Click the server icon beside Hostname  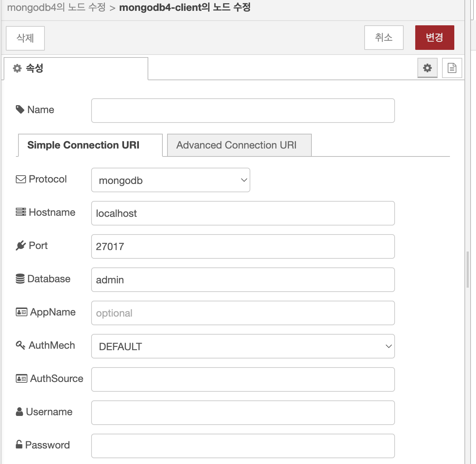pyautogui.click(x=21, y=212)
